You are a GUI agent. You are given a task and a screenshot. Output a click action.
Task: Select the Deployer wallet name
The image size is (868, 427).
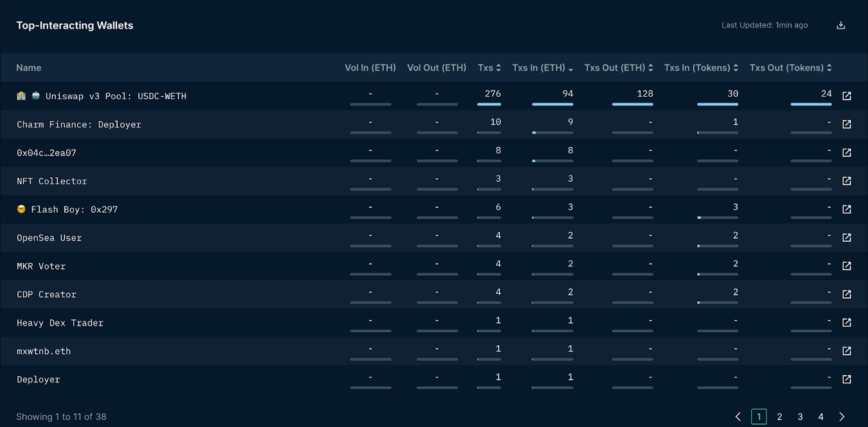(38, 379)
